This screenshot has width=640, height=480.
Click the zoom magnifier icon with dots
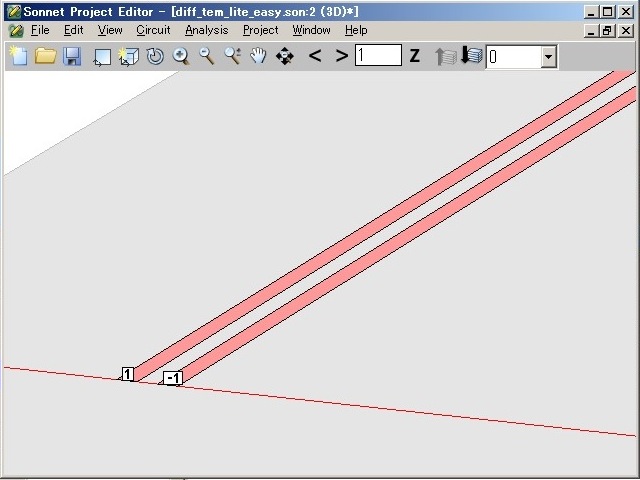coord(233,56)
